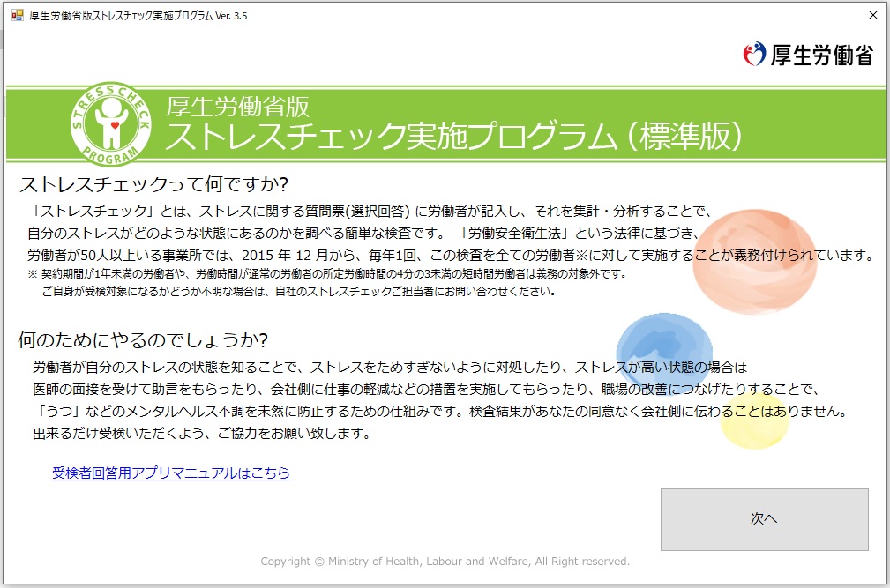890x588 pixels.
Task: Select the heading 何のためにやるのでしょうか?
Action: coord(143,340)
